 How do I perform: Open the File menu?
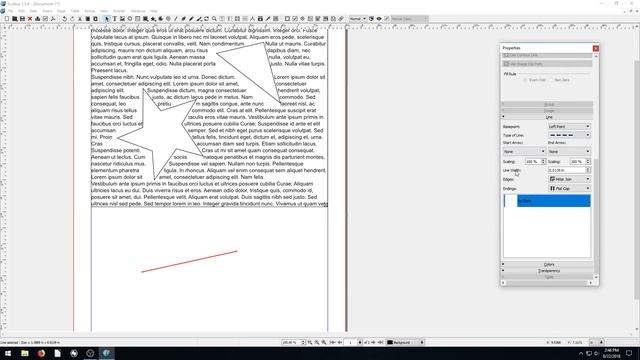[x=11, y=11]
